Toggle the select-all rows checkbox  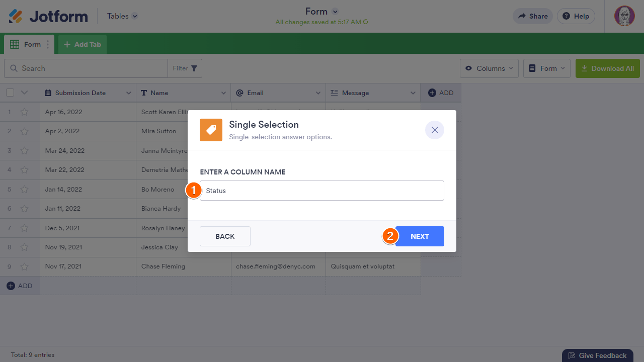point(10,93)
